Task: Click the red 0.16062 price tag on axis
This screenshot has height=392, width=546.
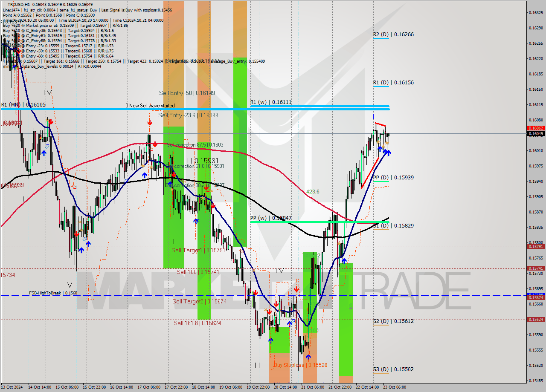Action: [x=536, y=128]
